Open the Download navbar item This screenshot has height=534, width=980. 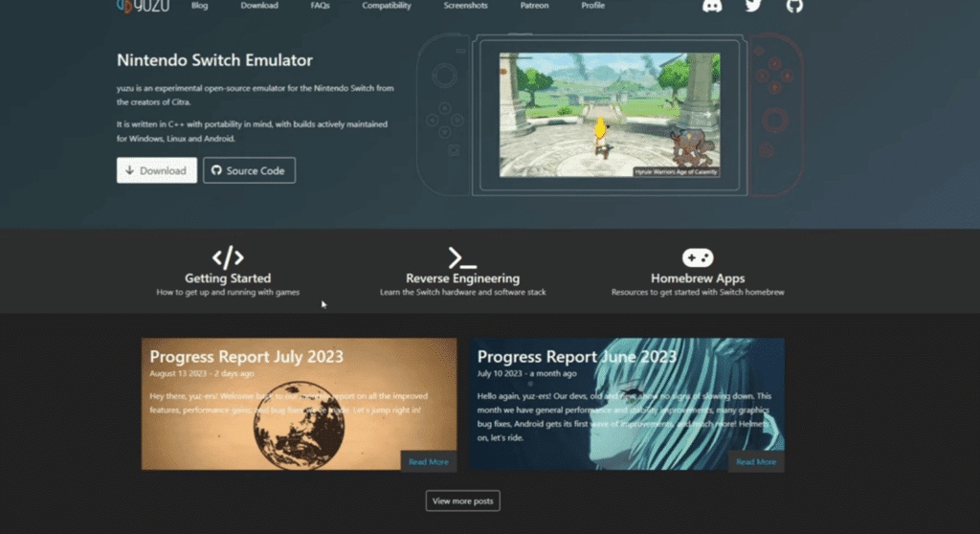259,6
